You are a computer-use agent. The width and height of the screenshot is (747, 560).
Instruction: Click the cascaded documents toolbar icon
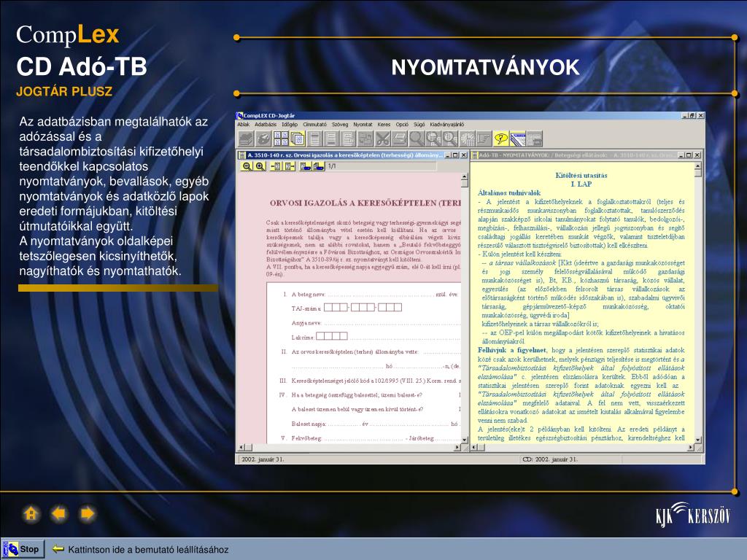(298, 139)
